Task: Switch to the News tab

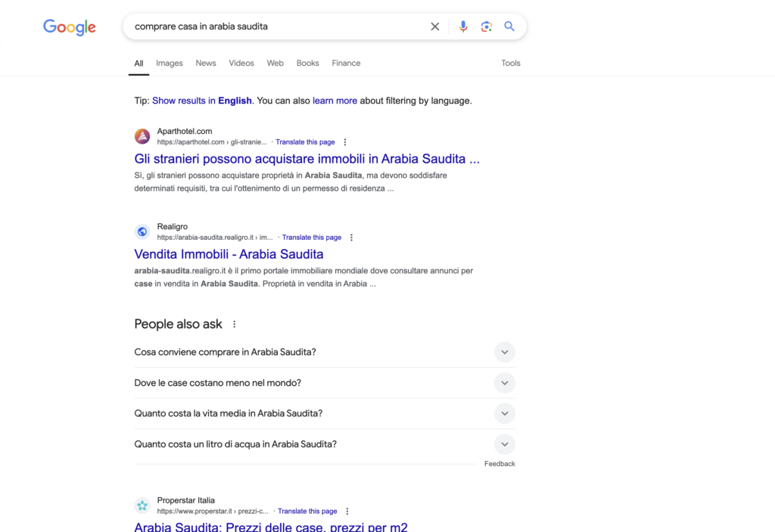Action: (206, 64)
